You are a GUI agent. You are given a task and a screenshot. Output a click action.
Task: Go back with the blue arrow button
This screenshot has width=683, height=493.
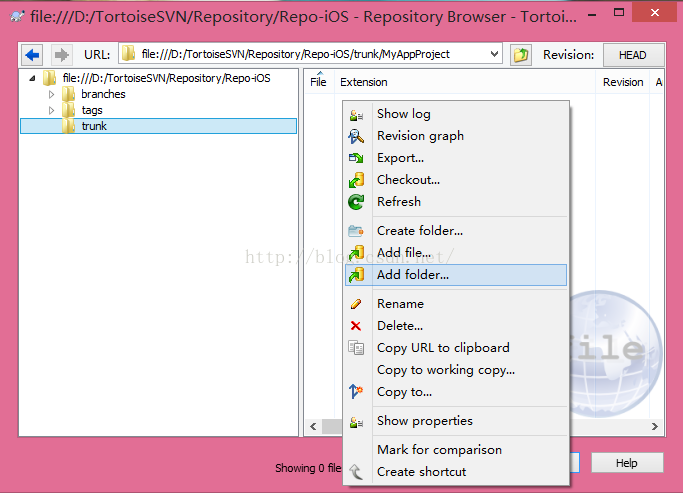32,55
